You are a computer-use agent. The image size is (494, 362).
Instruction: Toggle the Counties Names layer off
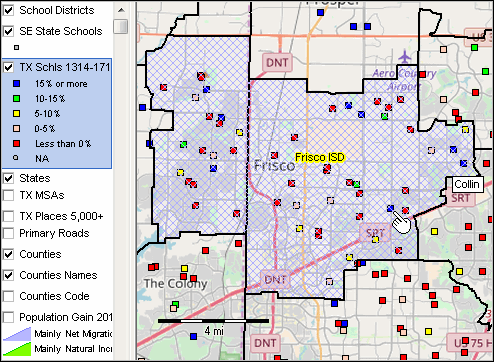tap(8, 275)
